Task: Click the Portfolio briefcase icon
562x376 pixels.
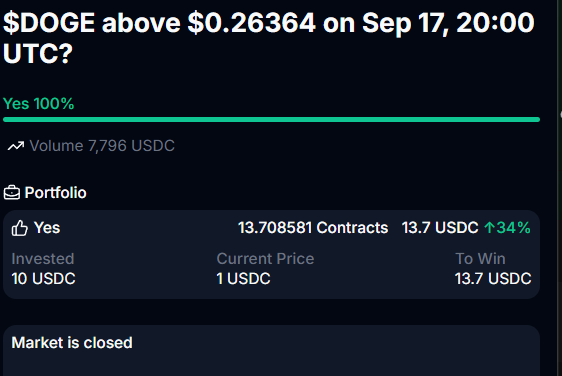Action: tap(12, 193)
